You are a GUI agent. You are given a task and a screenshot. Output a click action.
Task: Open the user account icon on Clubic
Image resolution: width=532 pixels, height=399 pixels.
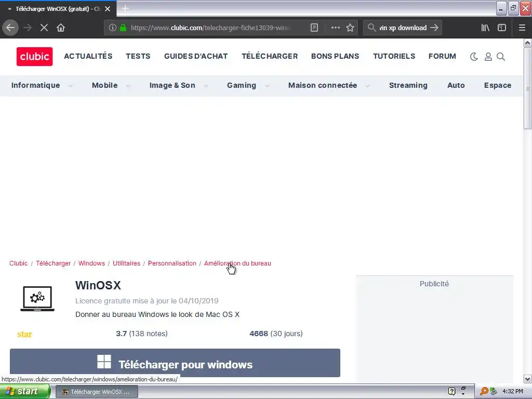(488, 57)
